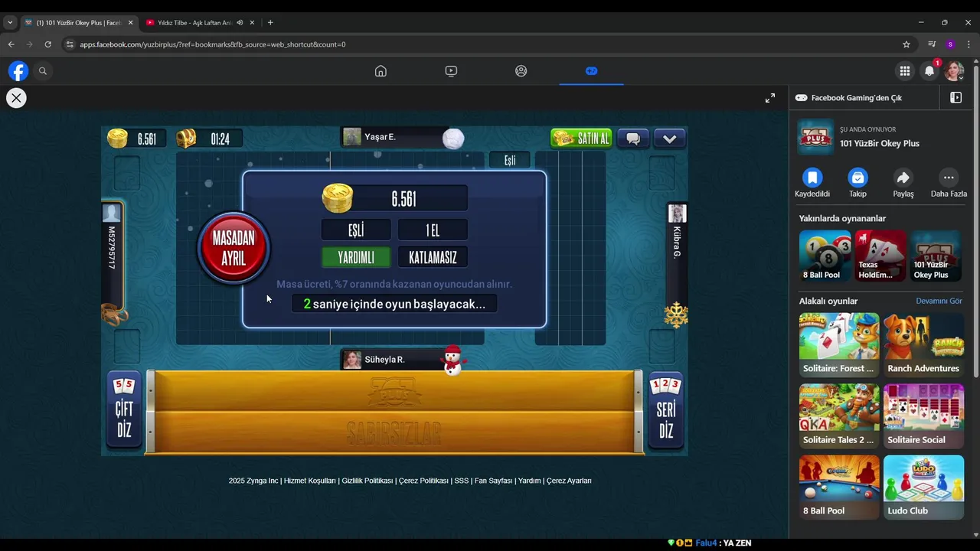980x551 pixels.
Task: Click the 1 EL option
Action: (433, 230)
